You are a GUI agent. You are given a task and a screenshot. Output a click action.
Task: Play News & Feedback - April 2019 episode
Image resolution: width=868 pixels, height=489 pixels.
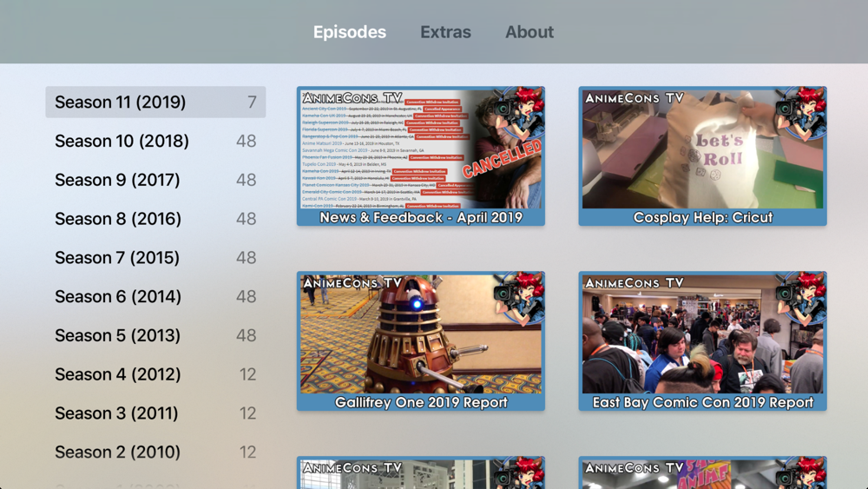click(x=421, y=155)
